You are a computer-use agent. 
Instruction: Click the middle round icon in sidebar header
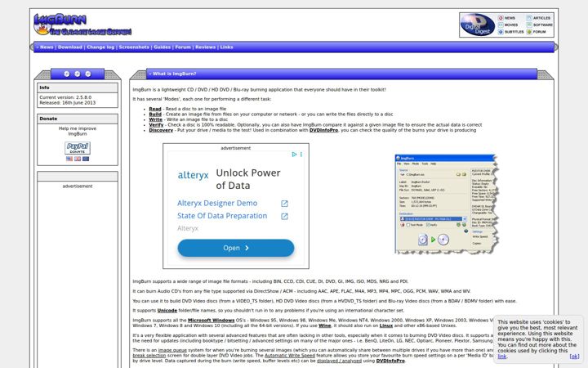(x=78, y=74)
